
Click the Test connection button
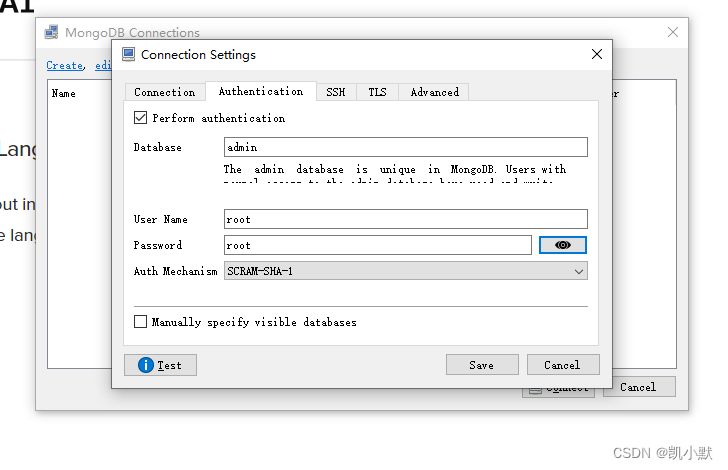pyautogui.click(x=160, y=365)
